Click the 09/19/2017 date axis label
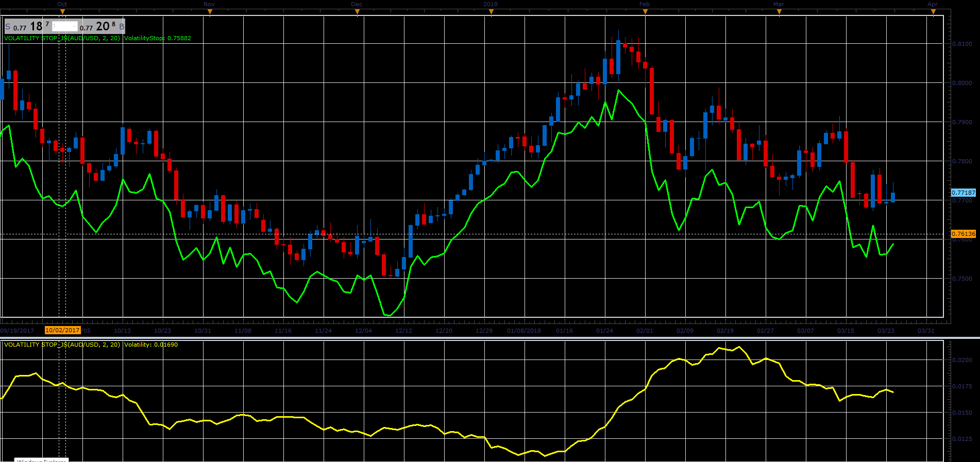This screenshot has height=462, width=980. click(17, 331)
